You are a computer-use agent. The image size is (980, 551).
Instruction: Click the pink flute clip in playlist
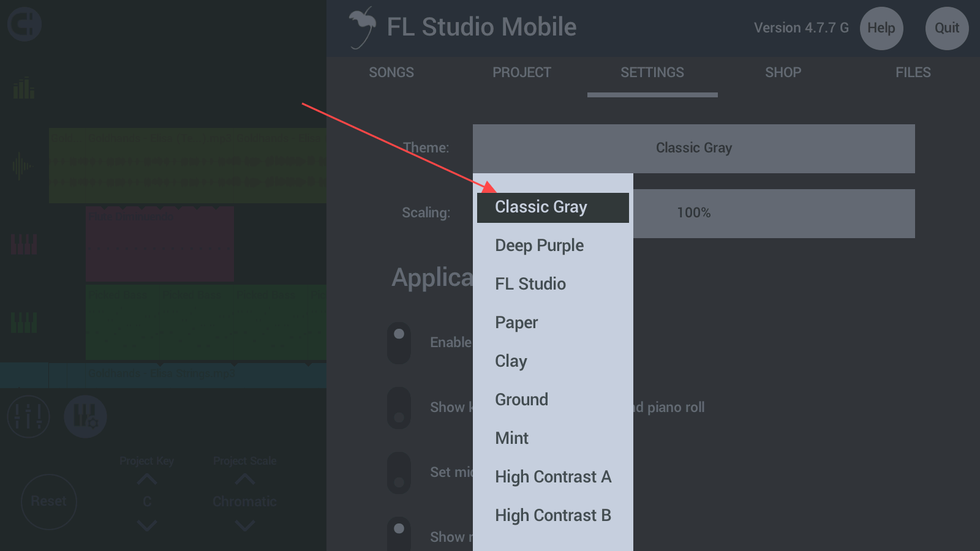(159, 244)
